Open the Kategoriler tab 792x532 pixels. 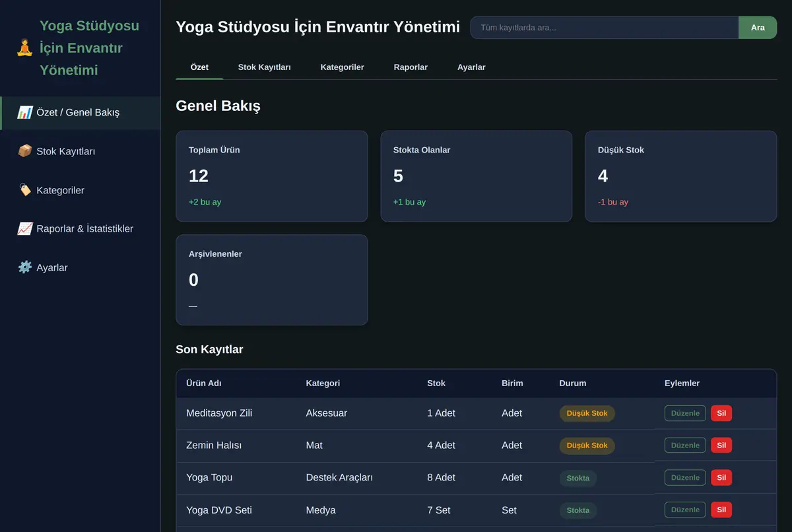coord(343,67)
